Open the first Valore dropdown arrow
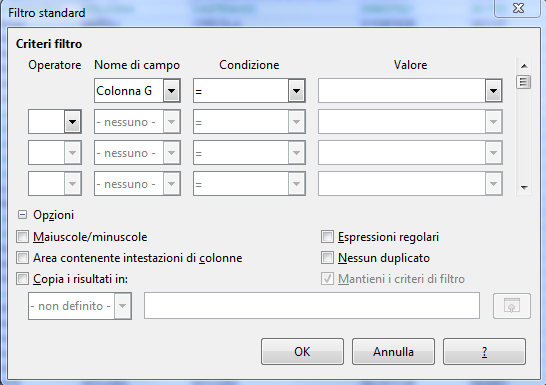The height and width of the screenshot is (385, 546). 493,91
